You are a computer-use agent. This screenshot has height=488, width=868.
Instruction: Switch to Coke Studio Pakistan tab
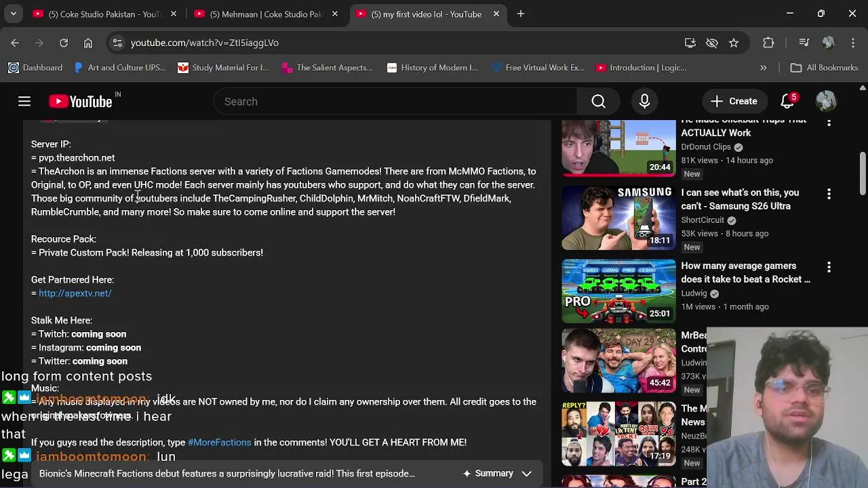click(105, 14)
